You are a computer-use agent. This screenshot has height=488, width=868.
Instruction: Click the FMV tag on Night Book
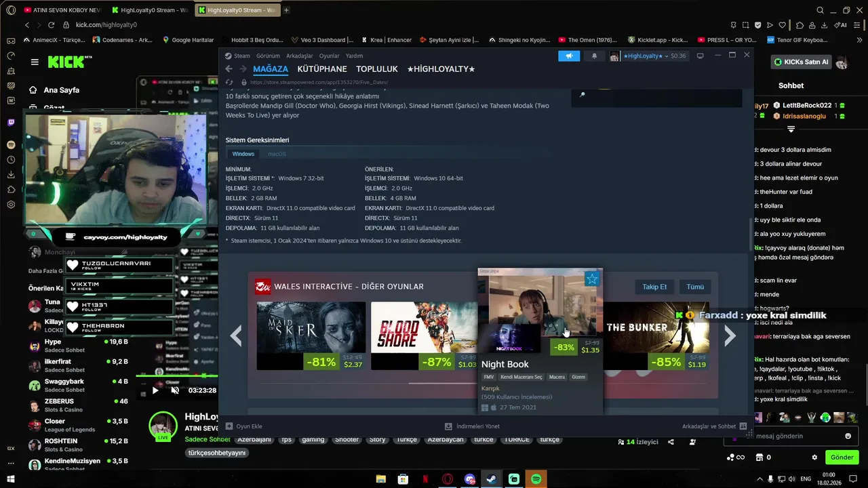point(488,377)
